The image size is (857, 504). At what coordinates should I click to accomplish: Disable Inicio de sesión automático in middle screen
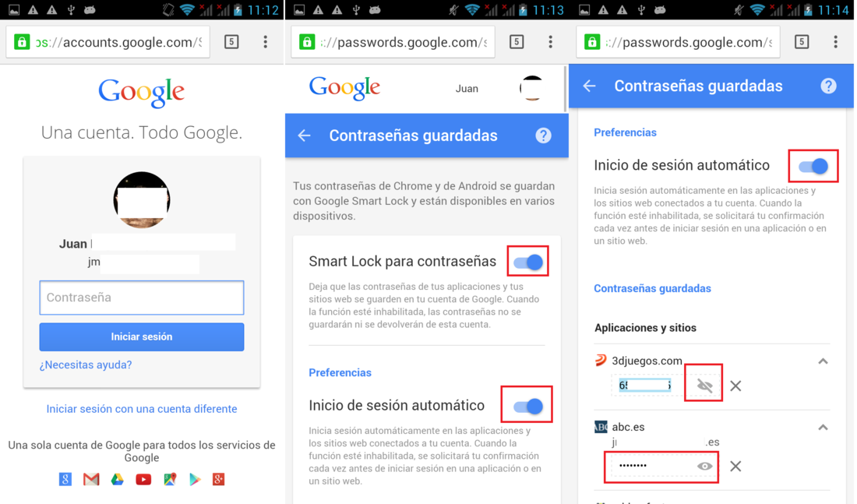pos(528,406)
